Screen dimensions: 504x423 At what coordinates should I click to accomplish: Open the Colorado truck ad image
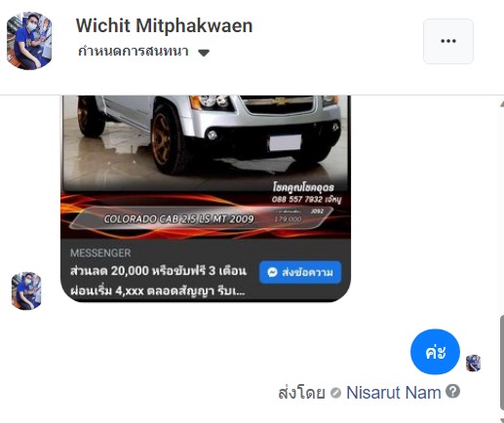pos(206,168)
